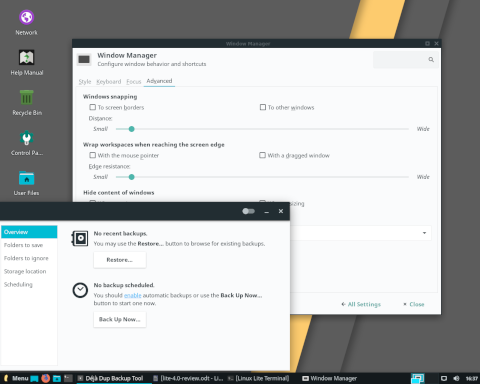The height and width of the screenshot is (384, 480).
Task: Click the taskbar clock
Action: pos(471,379)
